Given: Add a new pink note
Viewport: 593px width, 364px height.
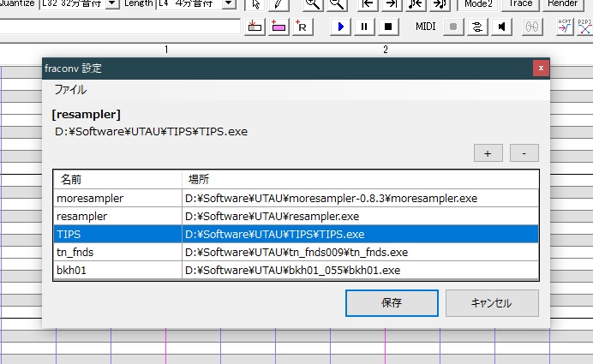Looking at the screenshot, I should tap(279, 27).
